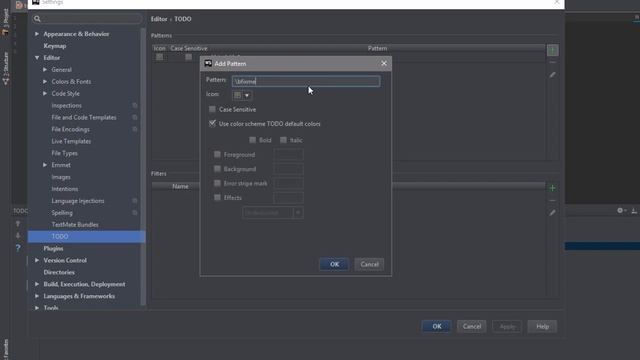The image size is (640, 360).
Task: Pick the Effects color swatch
Action: coord(289,198)
